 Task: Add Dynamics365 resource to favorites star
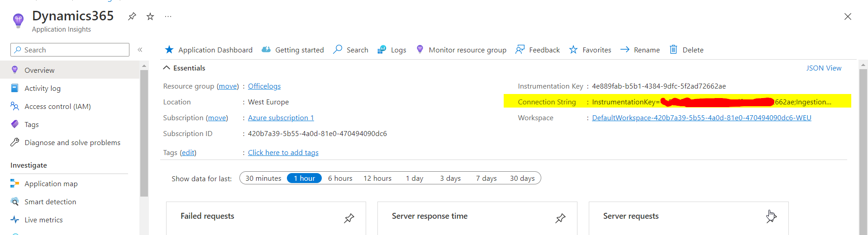pos(150,17)
